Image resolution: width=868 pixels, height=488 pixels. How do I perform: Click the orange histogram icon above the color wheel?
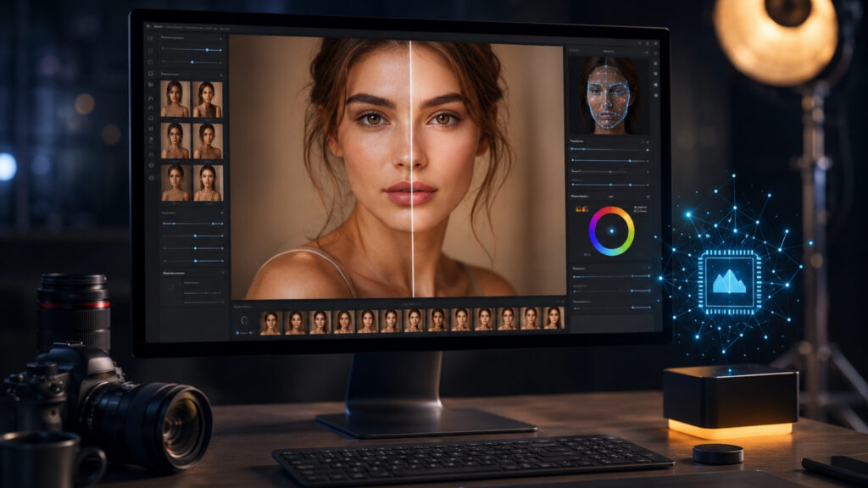581,209
